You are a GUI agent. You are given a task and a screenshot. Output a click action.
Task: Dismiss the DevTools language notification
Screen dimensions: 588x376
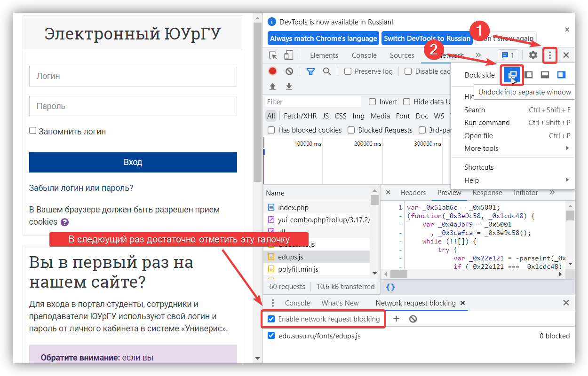coord(567,29)
